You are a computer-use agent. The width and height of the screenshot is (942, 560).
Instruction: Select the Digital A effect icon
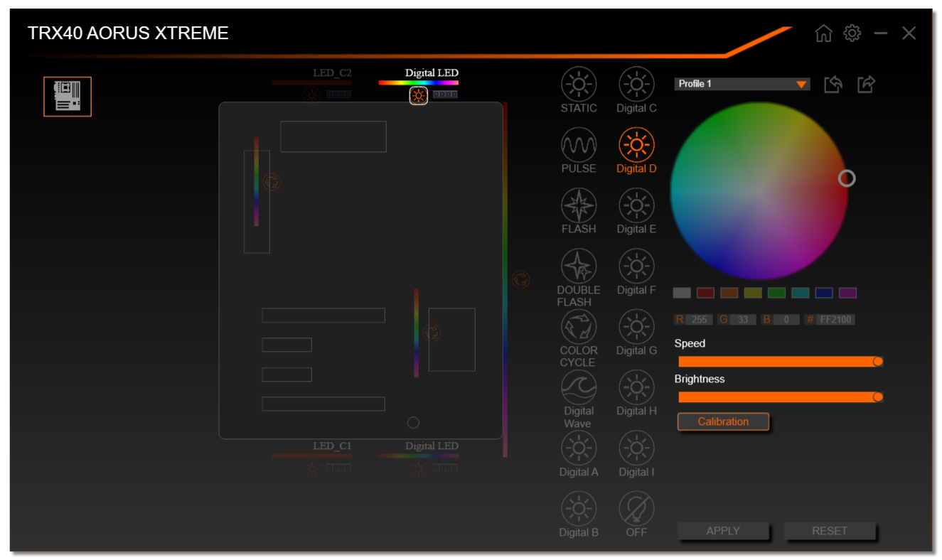[579, 448]
